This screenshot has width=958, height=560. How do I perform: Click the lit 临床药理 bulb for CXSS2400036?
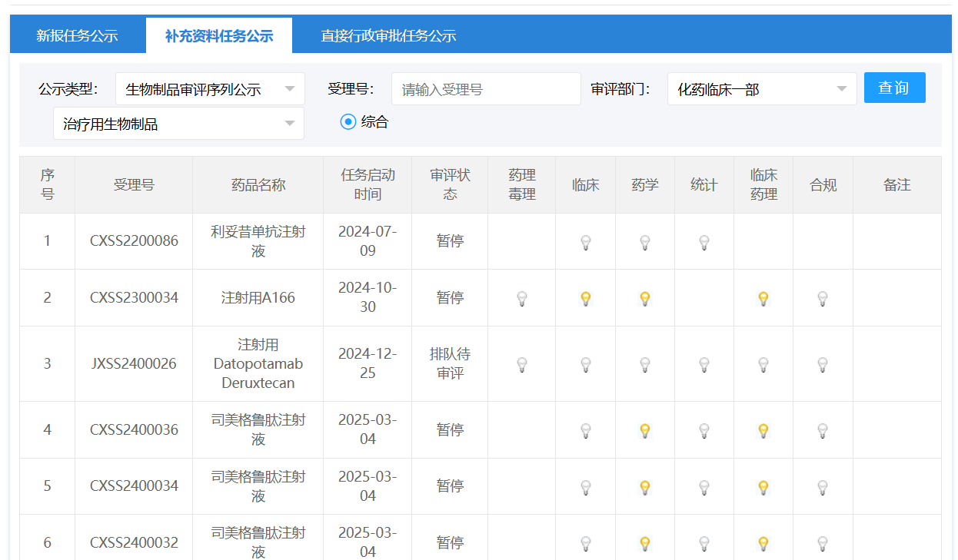(763, 431)
